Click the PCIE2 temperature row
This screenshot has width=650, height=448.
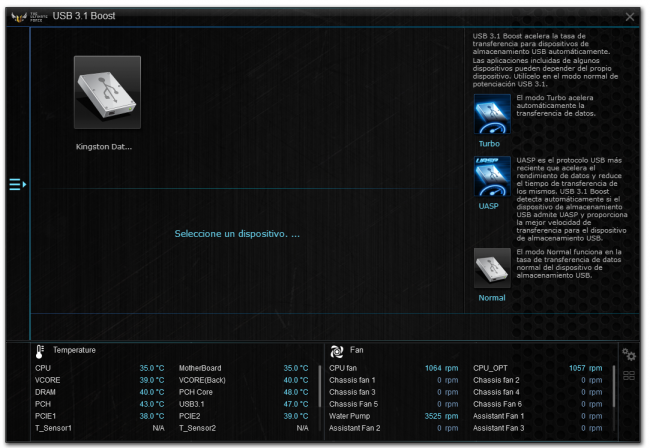click(244, 416)
